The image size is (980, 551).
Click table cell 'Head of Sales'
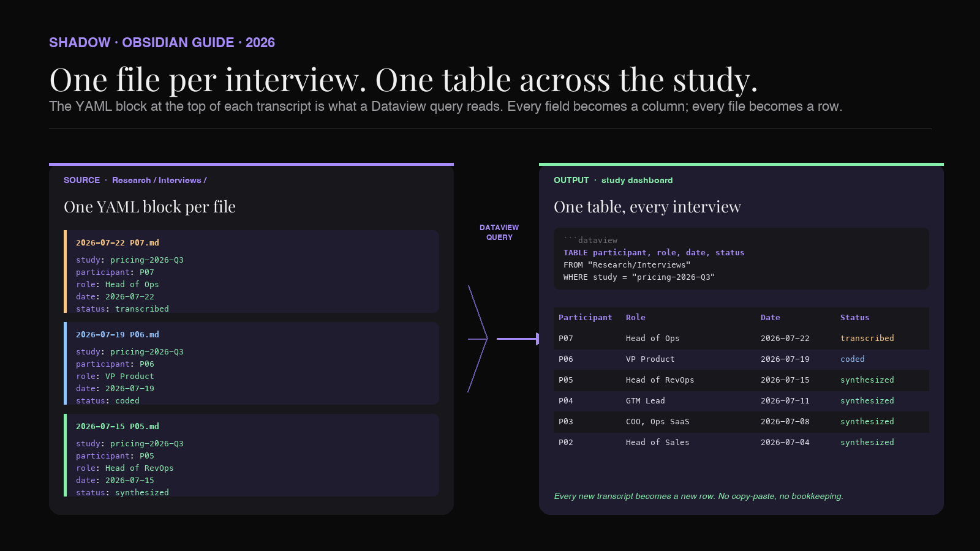pyautogui.click(x=658, y=443)
